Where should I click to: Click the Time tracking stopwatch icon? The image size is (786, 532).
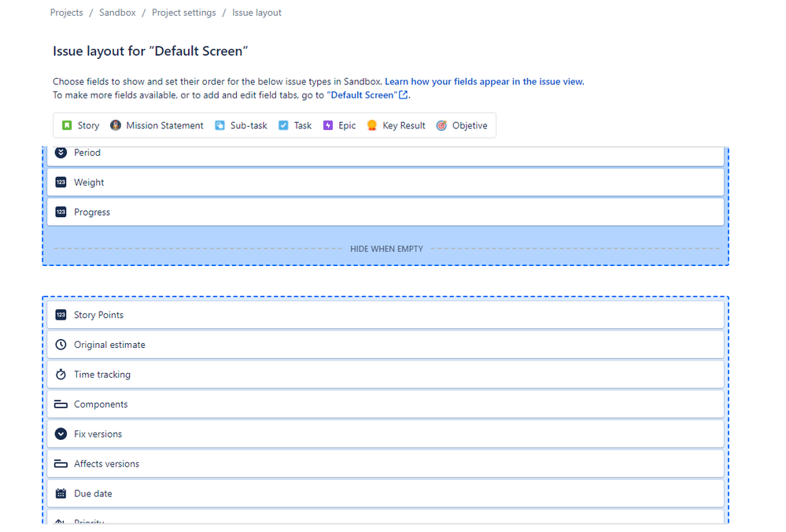61,375
